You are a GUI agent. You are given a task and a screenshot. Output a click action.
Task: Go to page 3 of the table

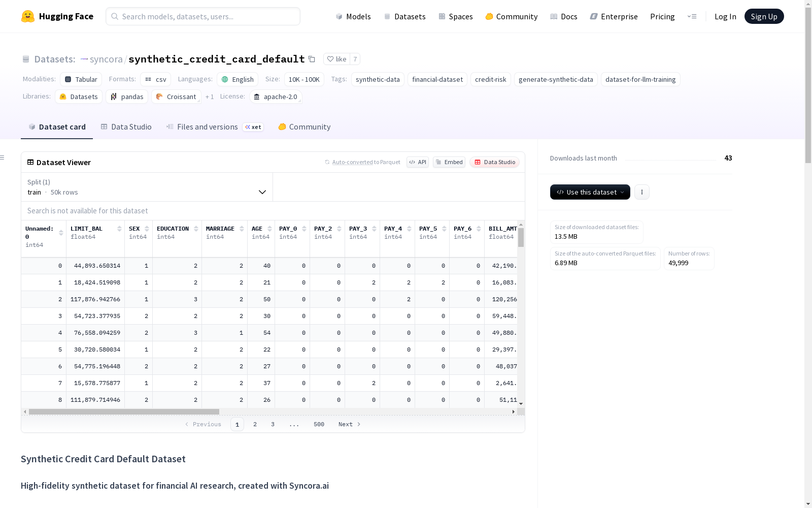tap(273, 424)
